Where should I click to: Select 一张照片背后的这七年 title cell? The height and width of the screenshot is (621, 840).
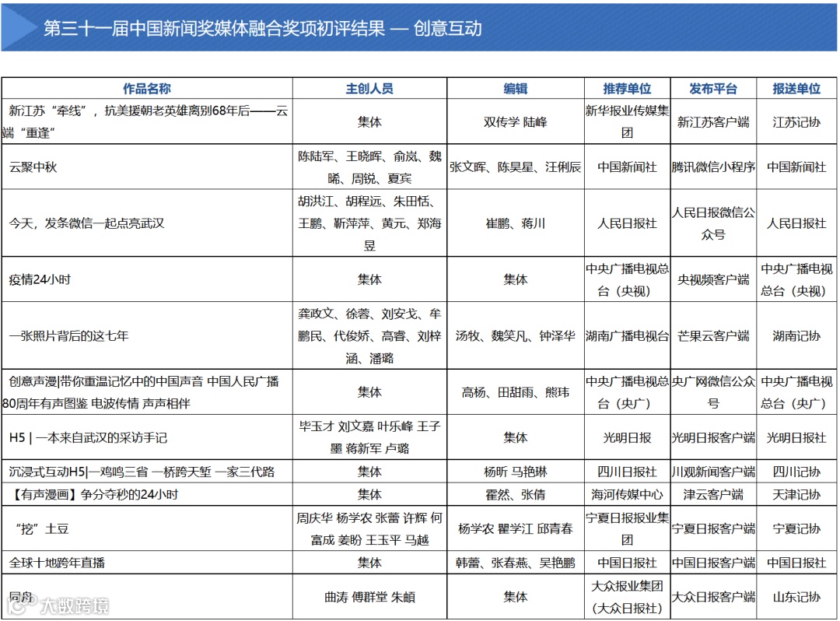point(147,335)
